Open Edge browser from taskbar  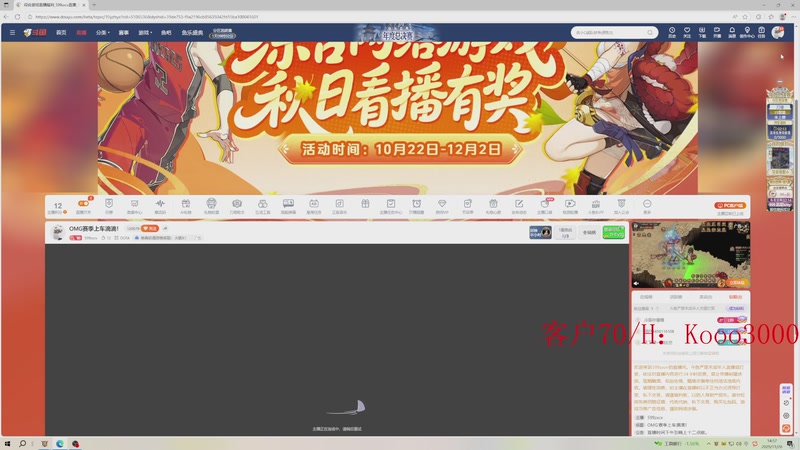pos(60,444)
